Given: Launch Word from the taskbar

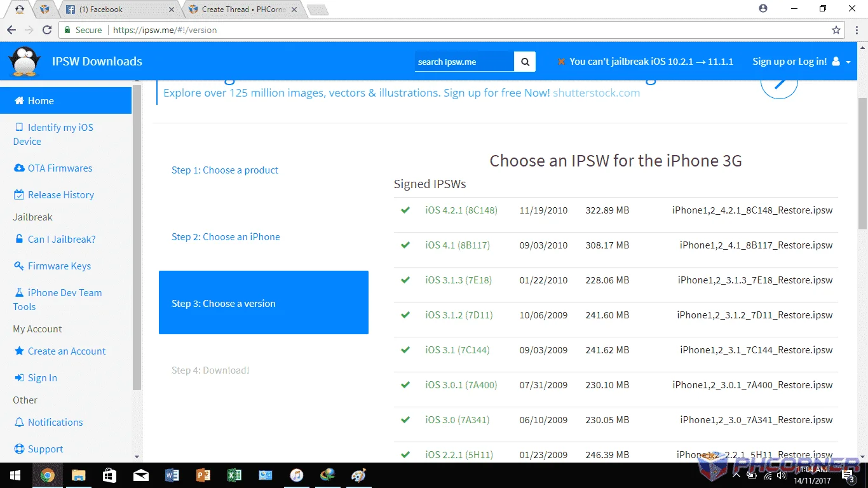Looking at the screenshot, I should pyautogui.click(x=172, y=475).
